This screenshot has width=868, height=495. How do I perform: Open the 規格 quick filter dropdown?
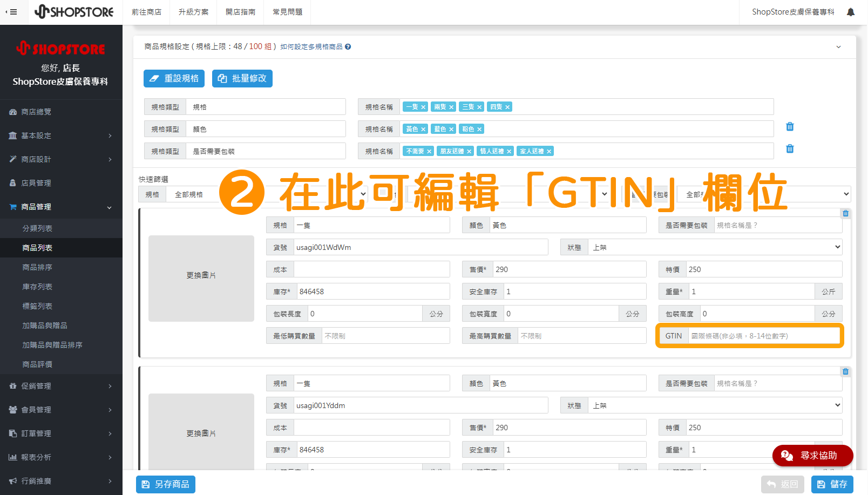coord(268,194)
